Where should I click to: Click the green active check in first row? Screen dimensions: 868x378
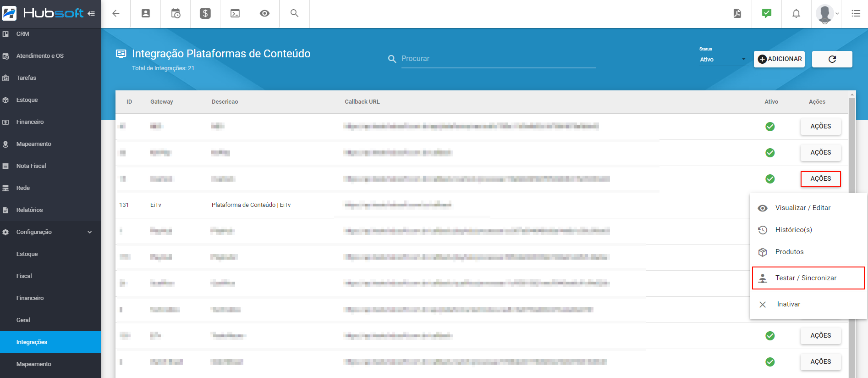point(770,127)
